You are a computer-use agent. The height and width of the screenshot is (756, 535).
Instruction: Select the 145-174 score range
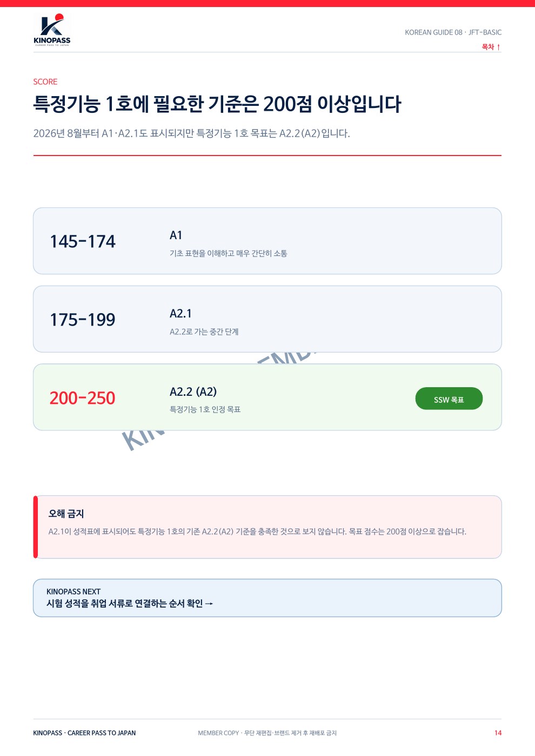point(83,241)
